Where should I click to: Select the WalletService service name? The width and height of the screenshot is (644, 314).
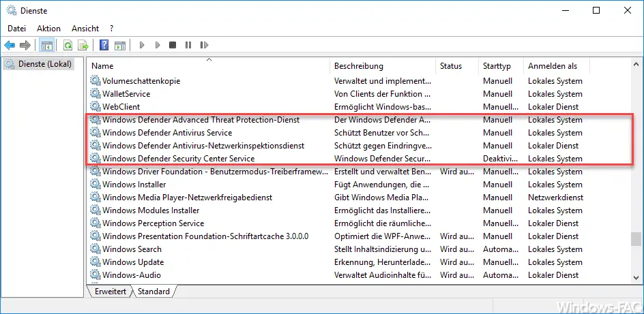[126, 94]
